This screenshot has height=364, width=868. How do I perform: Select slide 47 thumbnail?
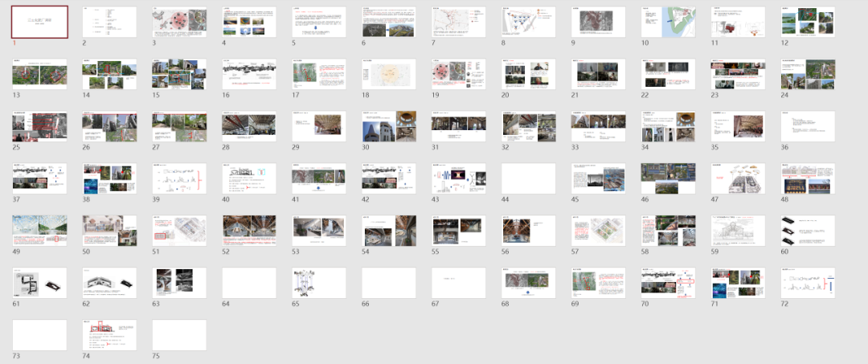(x=739, y=178)
